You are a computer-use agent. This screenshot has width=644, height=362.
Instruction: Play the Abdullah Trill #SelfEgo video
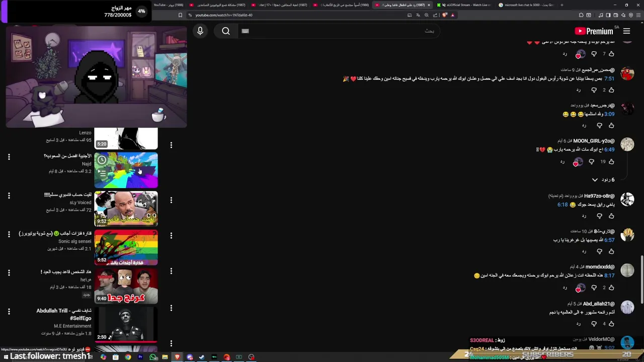(x=126, y=324)
